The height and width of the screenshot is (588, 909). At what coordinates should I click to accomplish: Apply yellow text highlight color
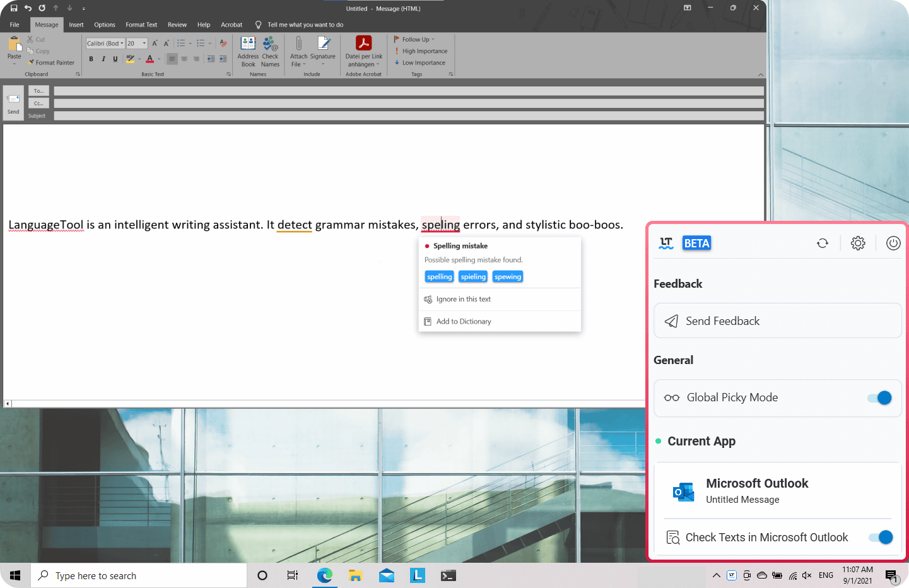click(131, 59)
